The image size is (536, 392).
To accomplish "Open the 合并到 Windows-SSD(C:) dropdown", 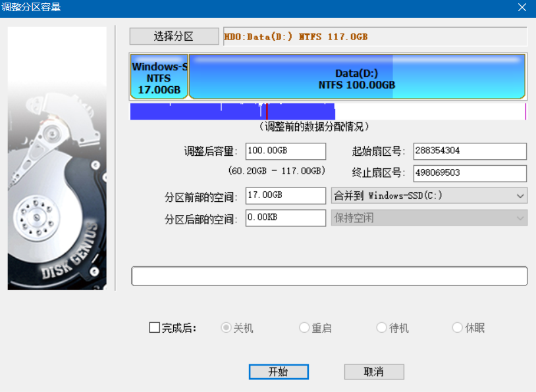I will 429,195.
